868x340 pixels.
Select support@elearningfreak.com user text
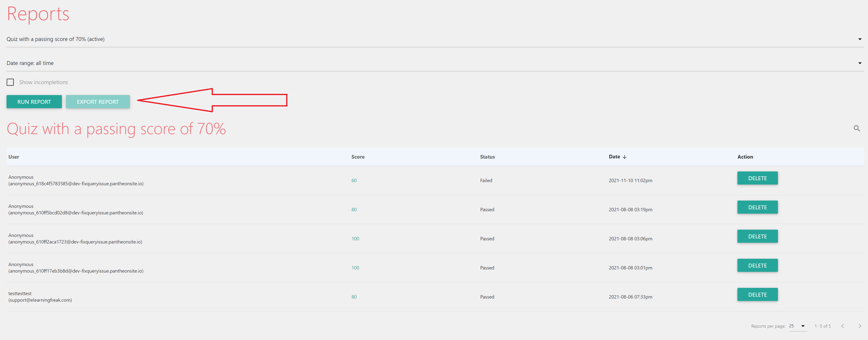pyautogui.click(x=40, y=300)
